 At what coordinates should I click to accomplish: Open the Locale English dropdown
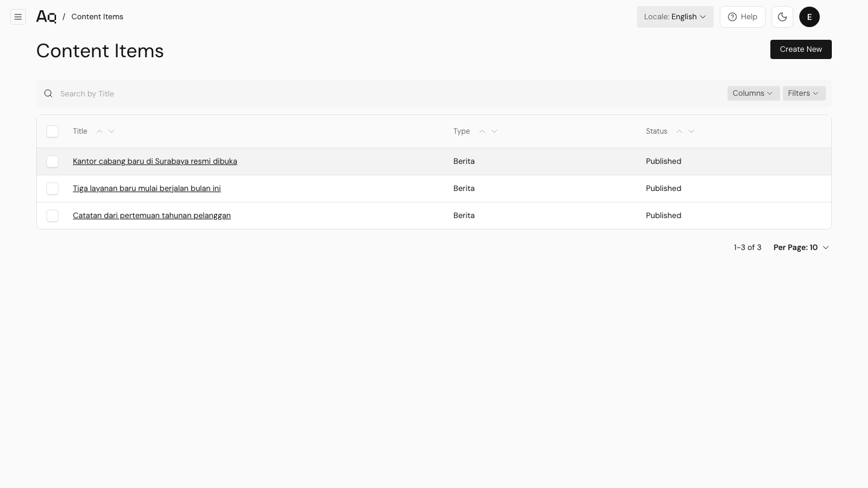pos(675,17)
